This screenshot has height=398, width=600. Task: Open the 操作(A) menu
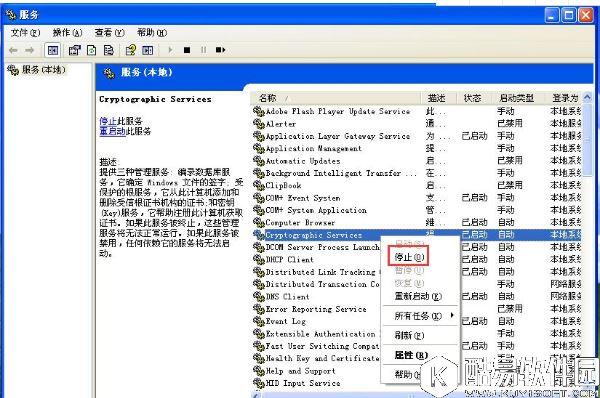click(67, 33)
